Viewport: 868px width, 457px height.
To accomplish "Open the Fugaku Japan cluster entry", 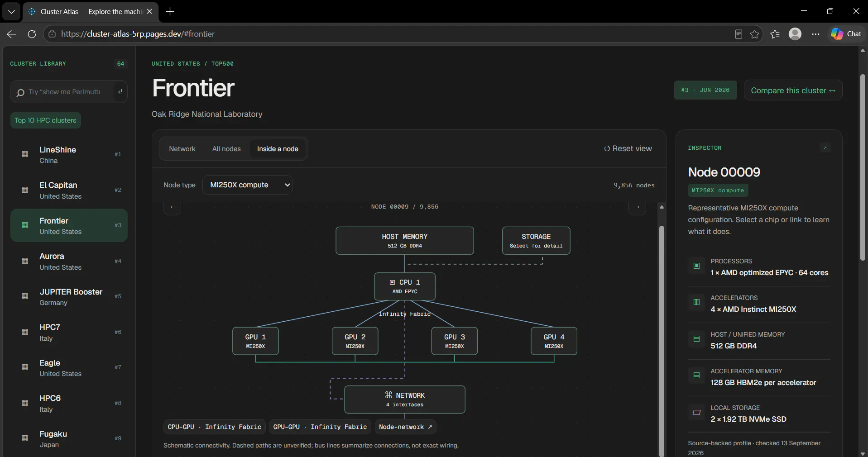I will [x=69, y=438].
